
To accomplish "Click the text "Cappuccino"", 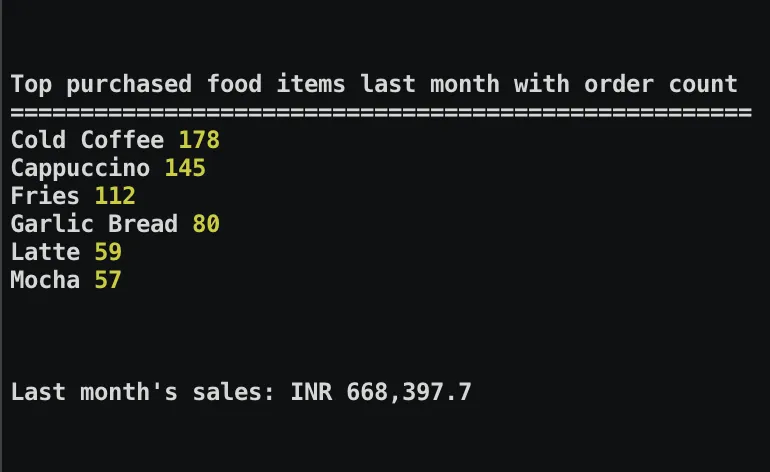I will [81, 168].
